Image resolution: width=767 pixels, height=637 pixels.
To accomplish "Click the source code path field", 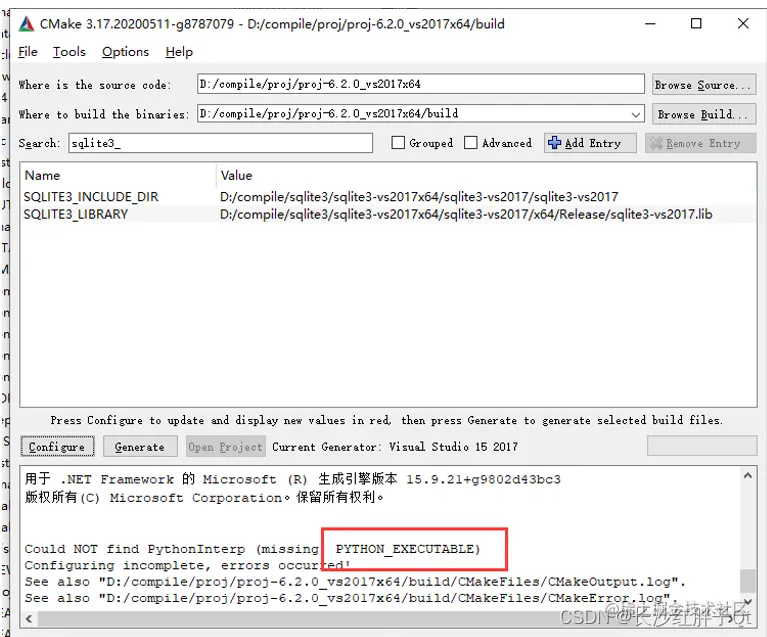I will click(421, 84).
